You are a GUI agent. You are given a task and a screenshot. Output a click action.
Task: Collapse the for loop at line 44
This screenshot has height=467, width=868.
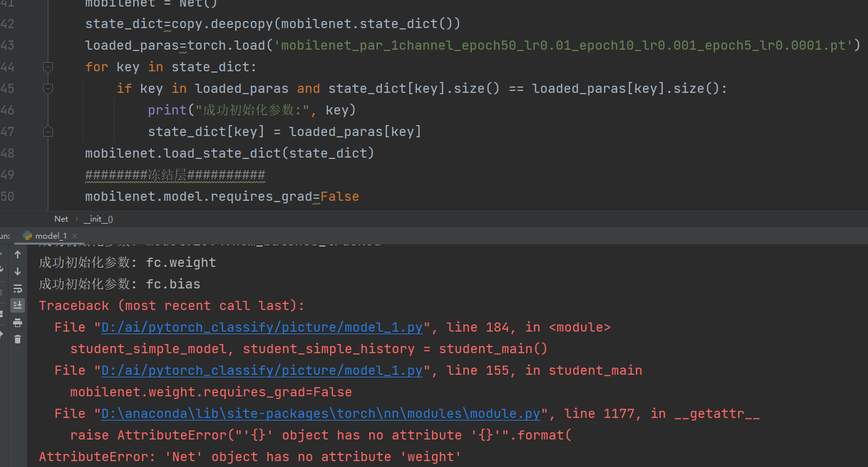coord(47,67)
